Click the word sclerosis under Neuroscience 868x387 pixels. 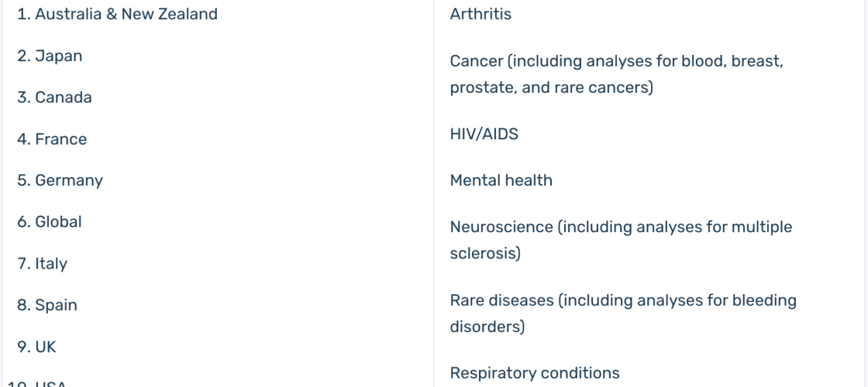click(x=485, y=254)
